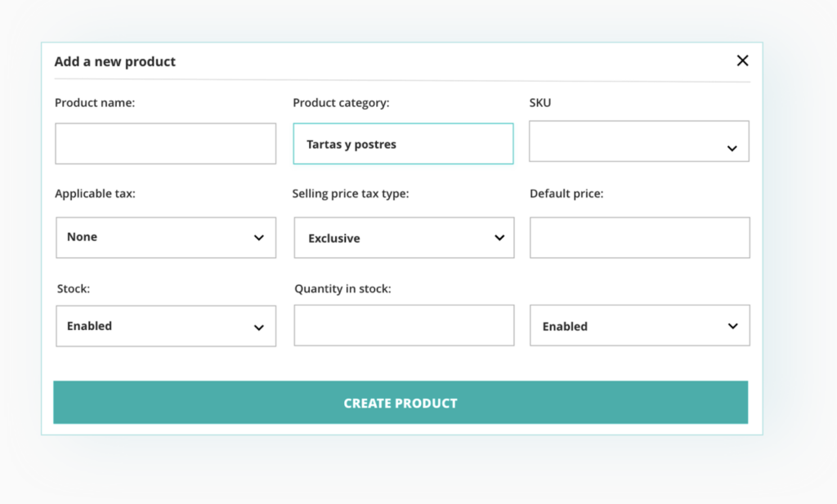Image resolution: width=837 pixels, height=504 pixels.
Task: Click the Quantity in stock label
Action: coord(342,289)
